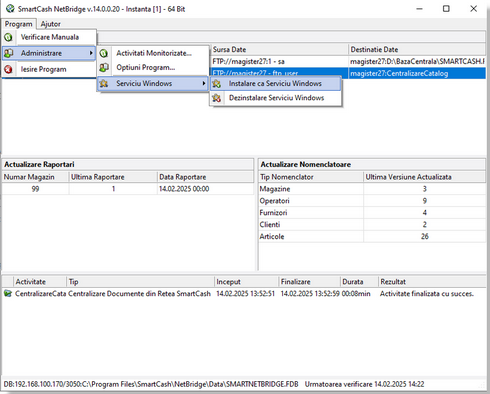Click the CentralizareCata activity row icon
This screenshot has width=490, height=394.
tap(7, 294)
